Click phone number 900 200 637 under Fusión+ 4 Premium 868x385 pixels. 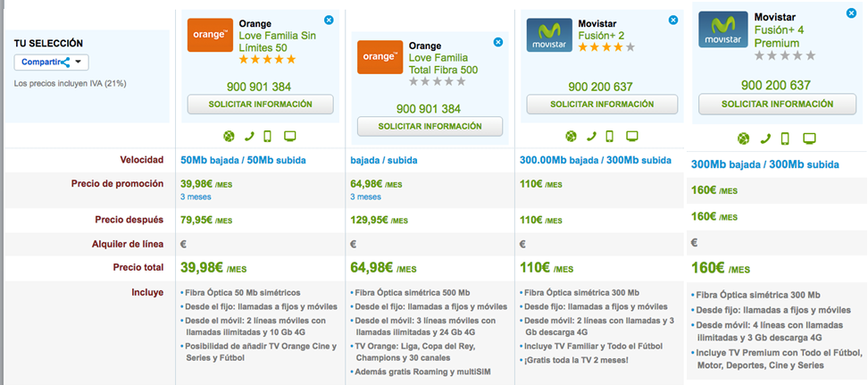[776, 86]
